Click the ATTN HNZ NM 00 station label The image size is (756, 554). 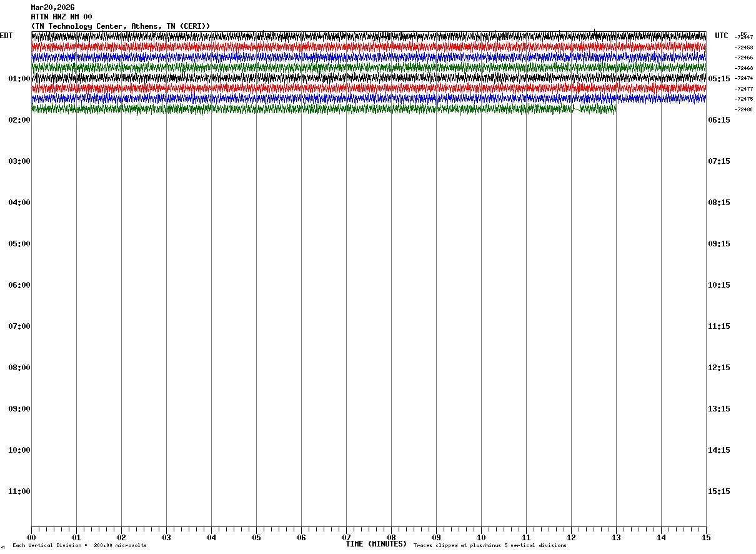tap(61, 17)
